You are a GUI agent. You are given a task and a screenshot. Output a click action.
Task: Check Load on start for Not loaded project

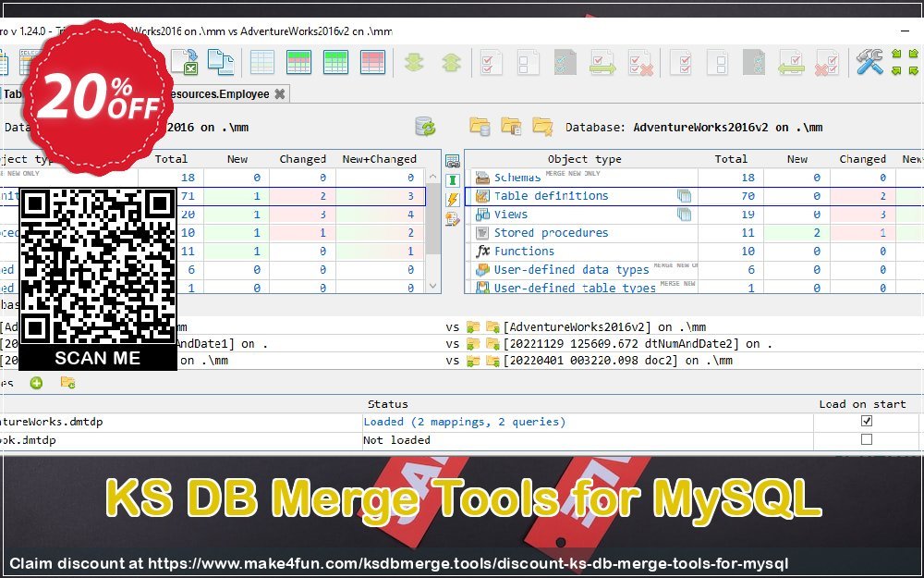pos(867,439)
